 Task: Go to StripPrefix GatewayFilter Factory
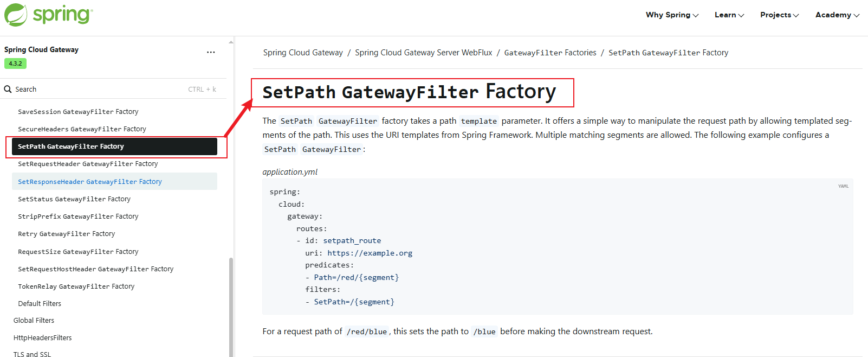78,216
